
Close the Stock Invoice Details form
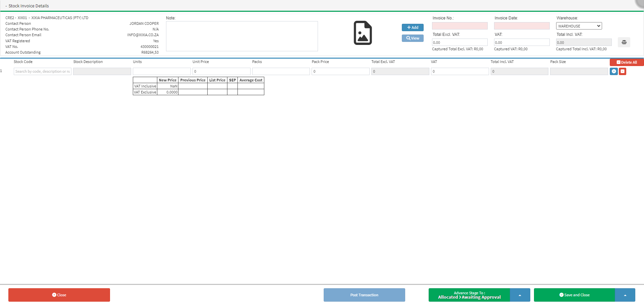(59, 295)
